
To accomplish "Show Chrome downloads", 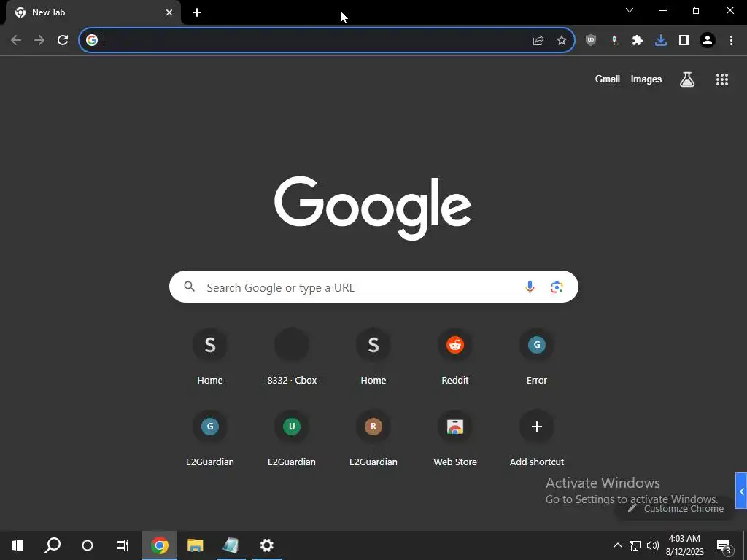I will pyautogui.click(x=661, y=40).
